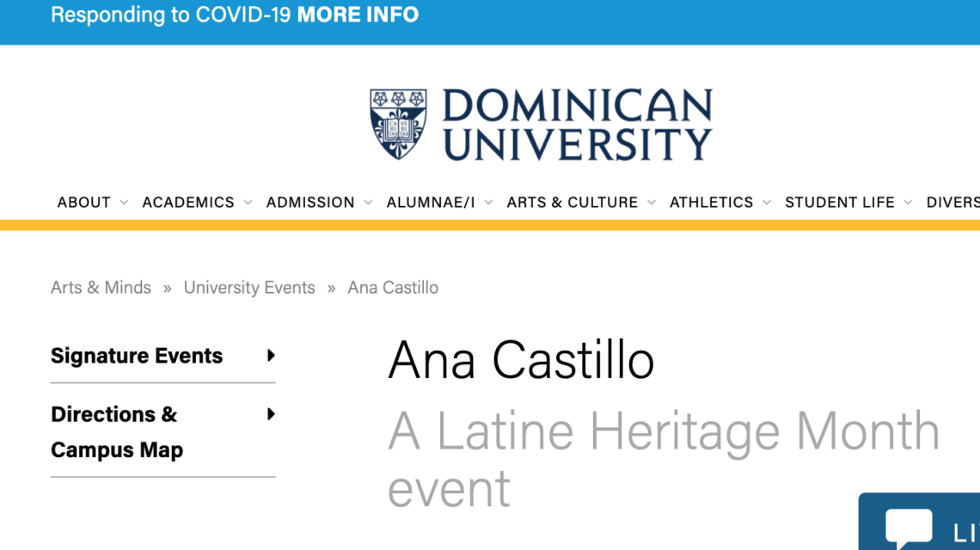Open Directions & Campus Map sidebar link
The image size is (980, 550).
pos(117,431)
